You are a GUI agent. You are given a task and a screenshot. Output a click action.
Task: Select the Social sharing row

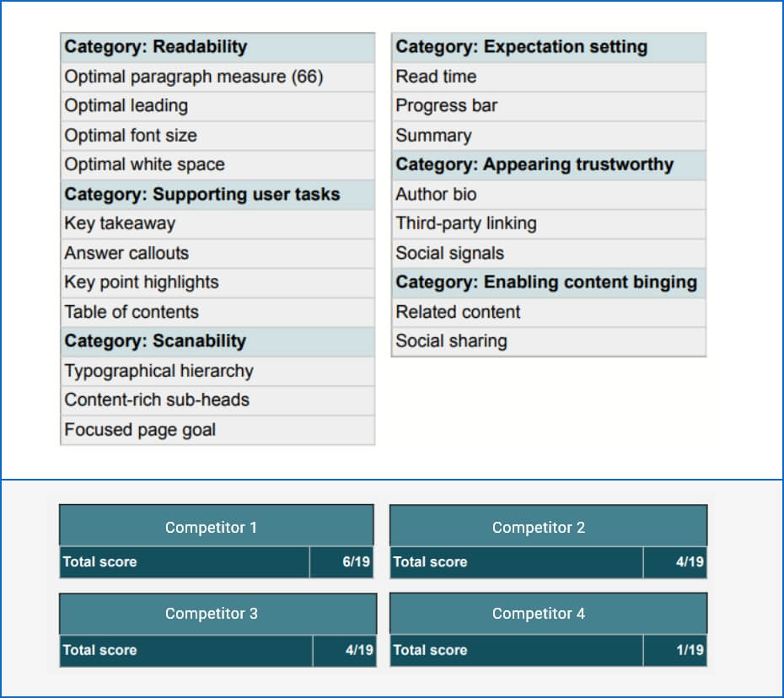(548, 341)
